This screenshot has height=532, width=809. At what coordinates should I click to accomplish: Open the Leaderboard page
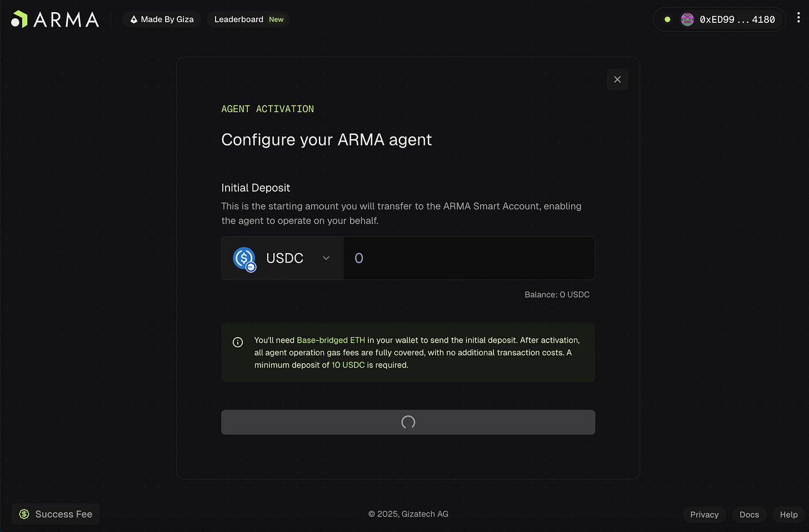pyautogui.click(x=248, y=19)
